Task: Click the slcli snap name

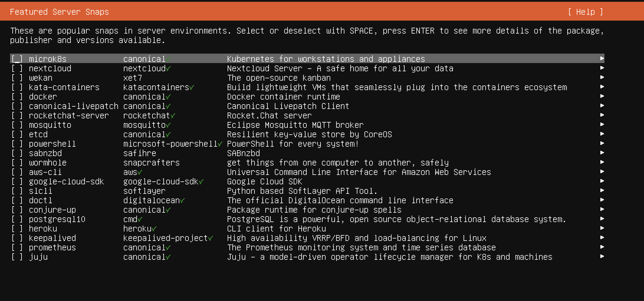Action: click(40, 191)
